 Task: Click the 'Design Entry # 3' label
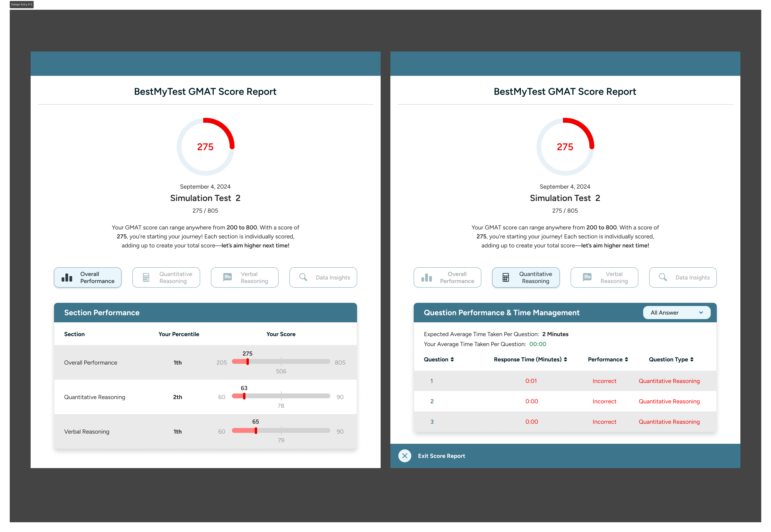click(x=22, y=4)
